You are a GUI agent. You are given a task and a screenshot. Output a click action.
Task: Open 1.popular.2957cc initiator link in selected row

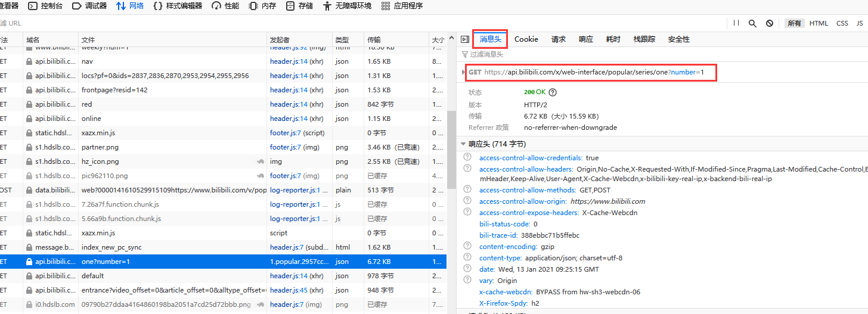click(x=299, y=262)
